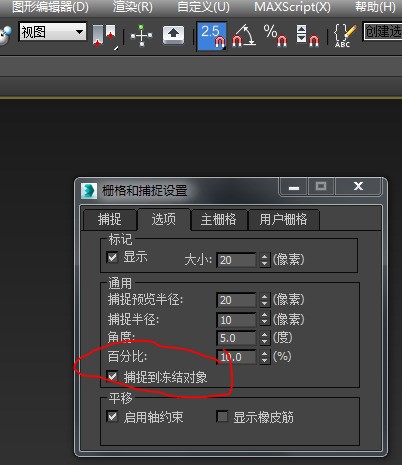Open the MAXScript(X) menu
Viewport: 402px width, 465px height.
click(x=292, y=7)
